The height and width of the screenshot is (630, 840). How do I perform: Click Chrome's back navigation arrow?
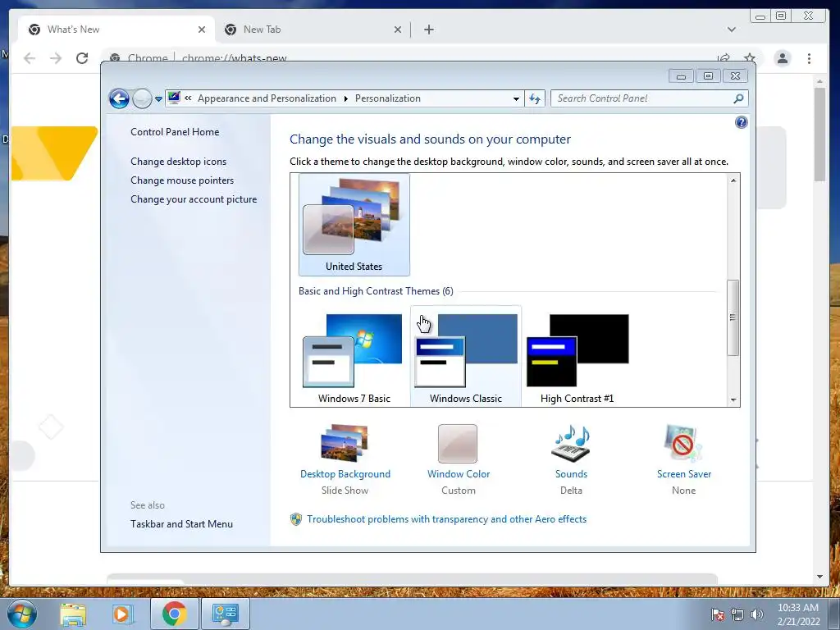(x=30, y=58)
